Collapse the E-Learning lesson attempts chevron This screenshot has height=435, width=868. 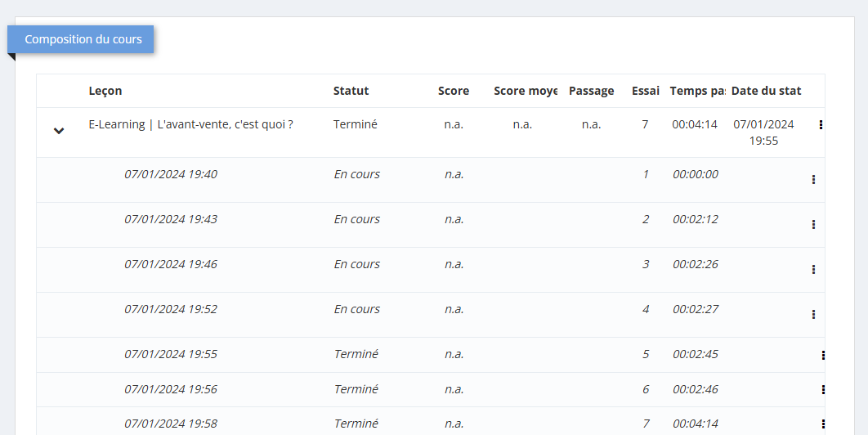click(59, 131)
